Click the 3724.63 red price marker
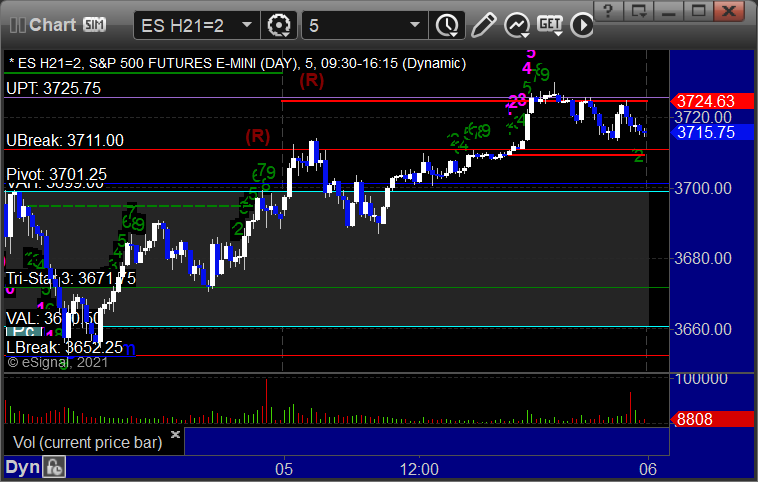Viewport: 758px width, 482px height. point(712,101)
